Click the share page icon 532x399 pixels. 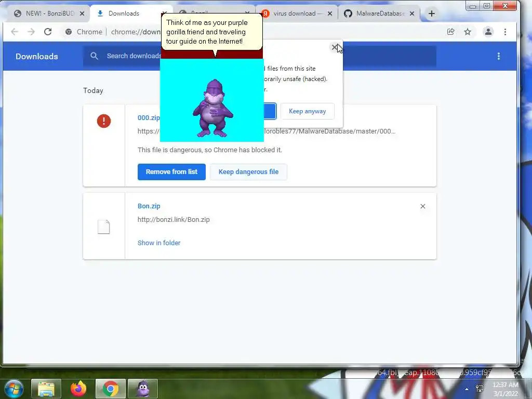(450, 32)
